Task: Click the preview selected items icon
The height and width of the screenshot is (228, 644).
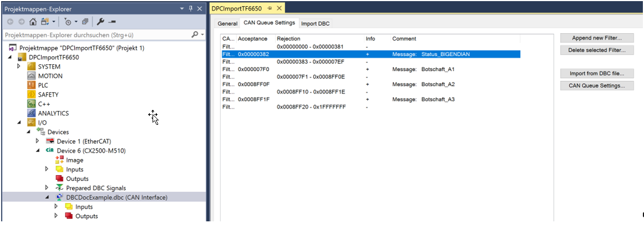Action: pos(111,22)
